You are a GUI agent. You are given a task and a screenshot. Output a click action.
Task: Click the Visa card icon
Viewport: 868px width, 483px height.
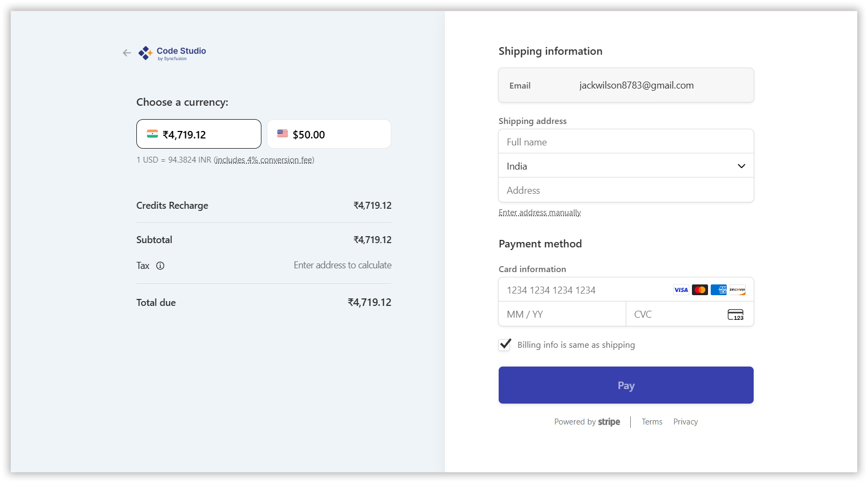pos(681,290)
